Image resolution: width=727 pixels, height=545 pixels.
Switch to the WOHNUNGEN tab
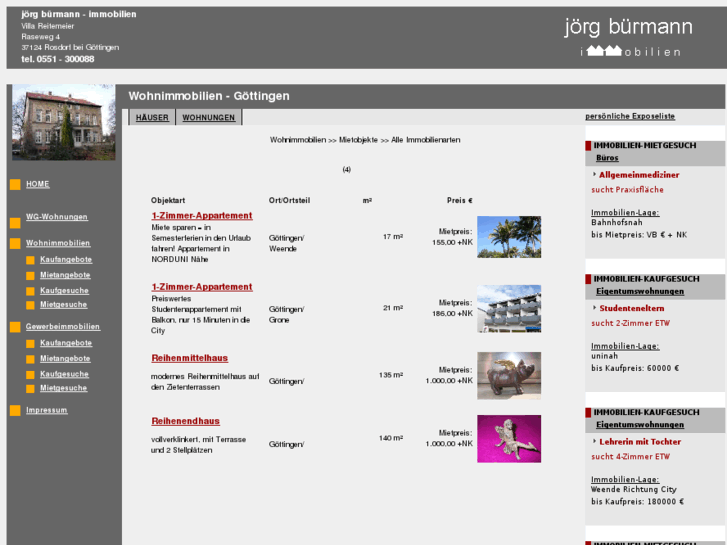click(x=209, y=117)
